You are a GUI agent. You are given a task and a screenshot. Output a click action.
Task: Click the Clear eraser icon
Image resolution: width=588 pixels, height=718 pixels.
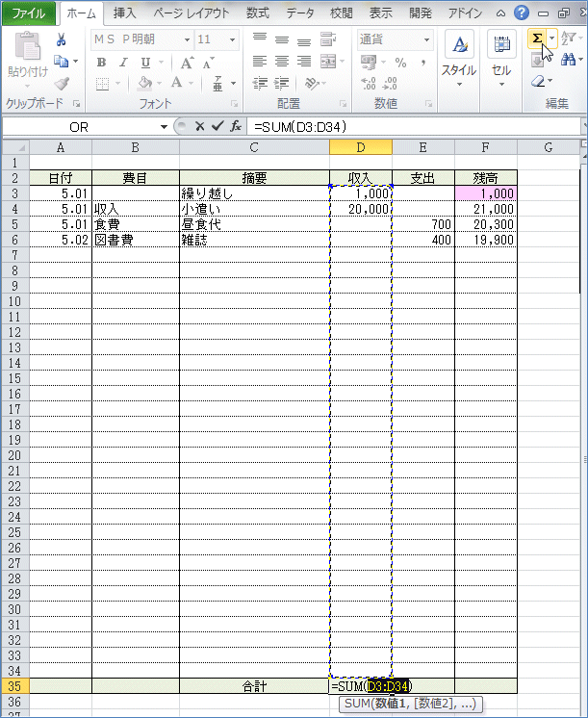538,81
